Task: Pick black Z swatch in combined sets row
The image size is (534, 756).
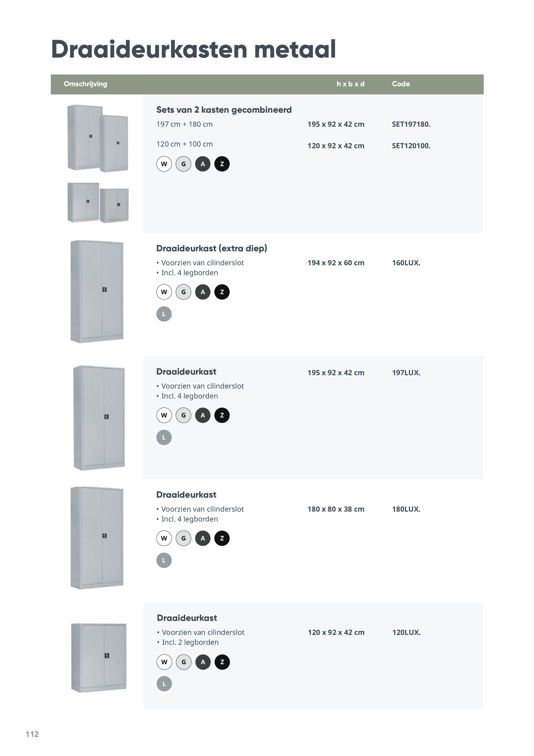Action: (222, 164)
